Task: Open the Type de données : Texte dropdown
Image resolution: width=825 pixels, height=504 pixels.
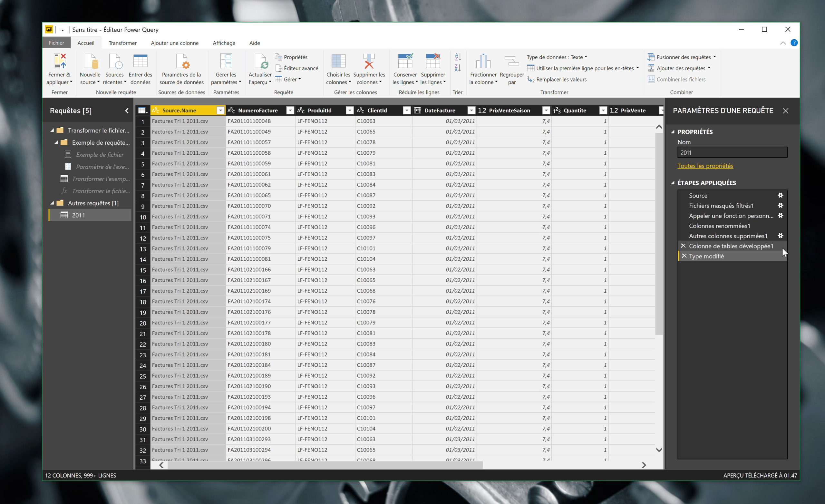Action: pos(557,57)
